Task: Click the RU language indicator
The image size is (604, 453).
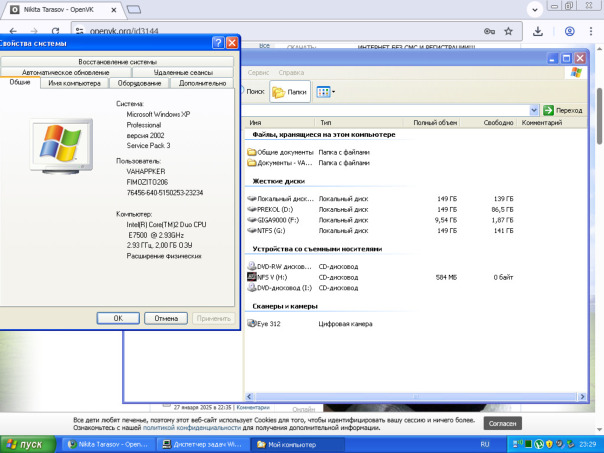Action: [x=485, y=444]
